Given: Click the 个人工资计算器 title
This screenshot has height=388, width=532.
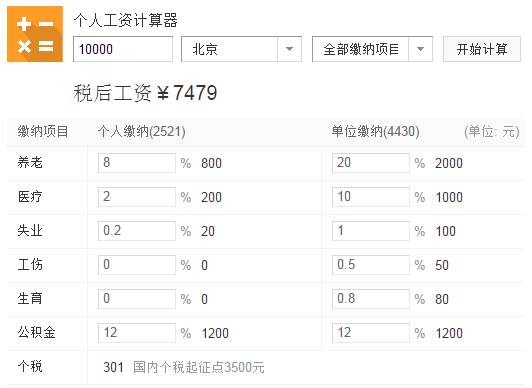Looking at the screenshot, I should pos(126,20).
